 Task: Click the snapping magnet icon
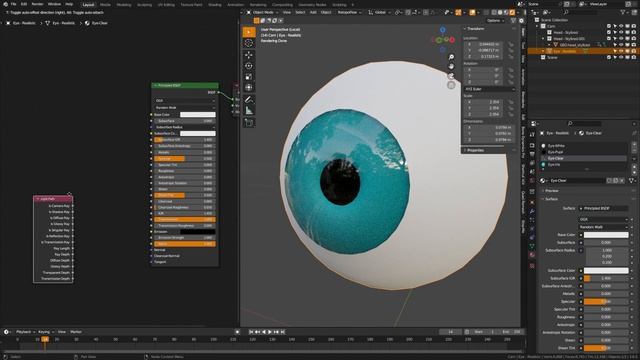[x=408, y=13]
